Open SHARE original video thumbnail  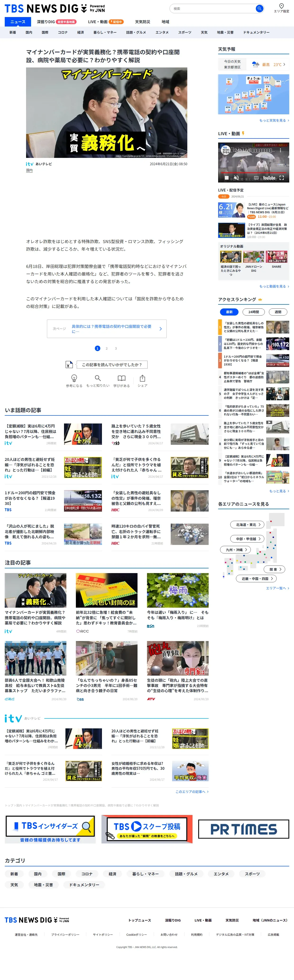coord(276,257)
